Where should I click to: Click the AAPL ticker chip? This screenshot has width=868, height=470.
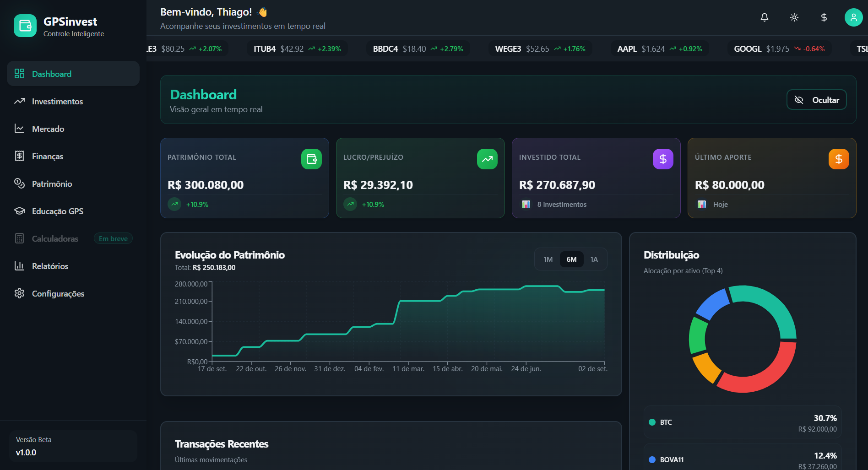(x=660, y=49)
